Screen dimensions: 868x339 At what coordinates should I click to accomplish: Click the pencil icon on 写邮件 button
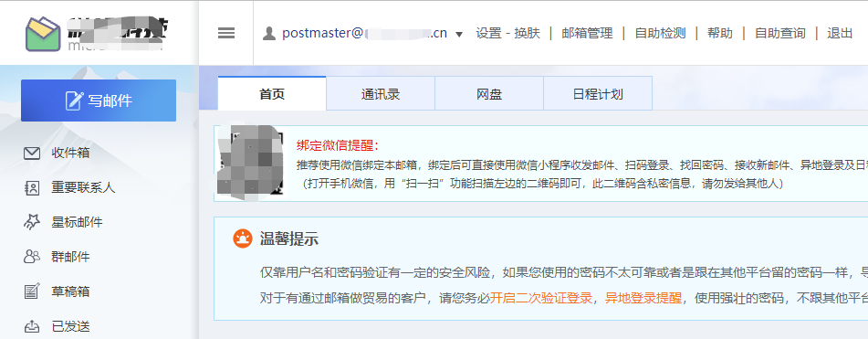point(74,101)
